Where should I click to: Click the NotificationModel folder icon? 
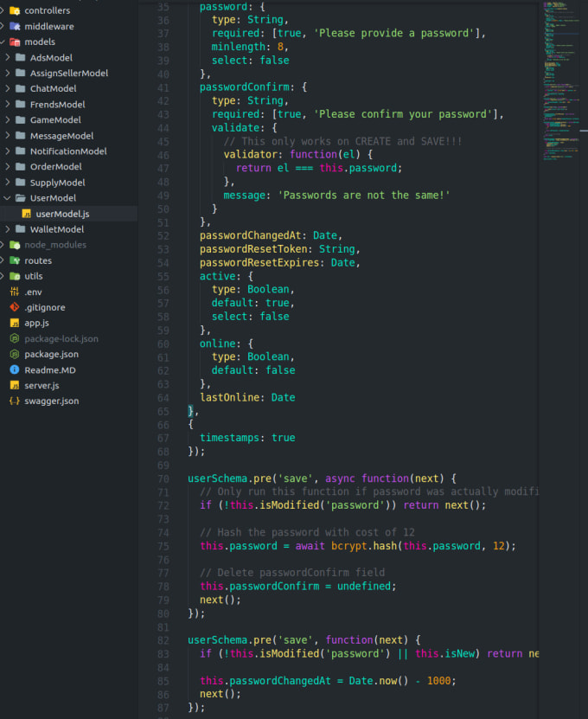[20, 151]
